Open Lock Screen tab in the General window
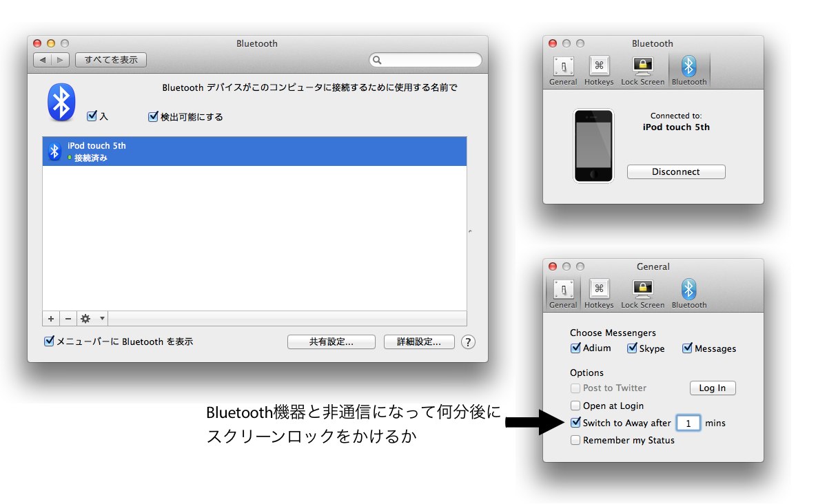The width and height of the screenshot is (827, 504). pyautogui.click(x=643, y=294)
